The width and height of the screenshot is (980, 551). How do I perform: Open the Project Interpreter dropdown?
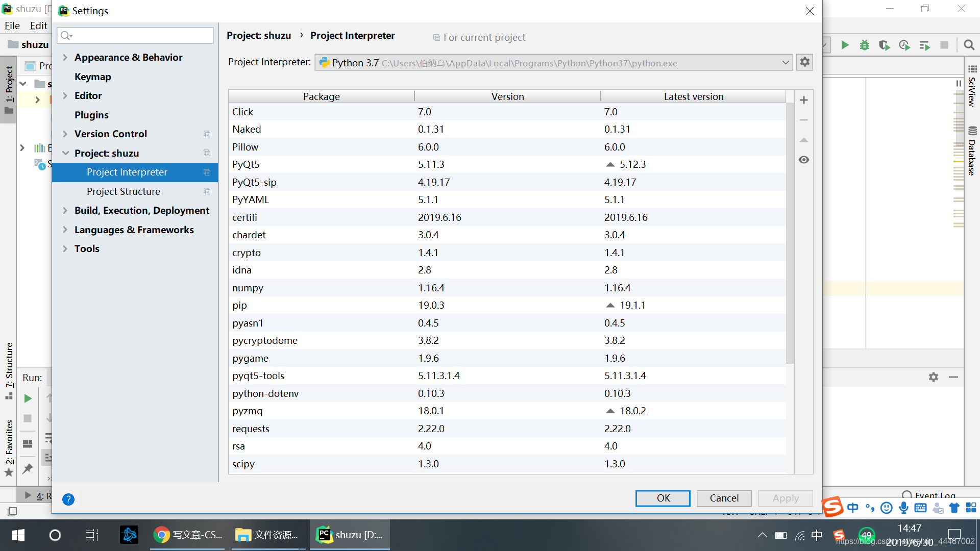[x=786, y=63]
